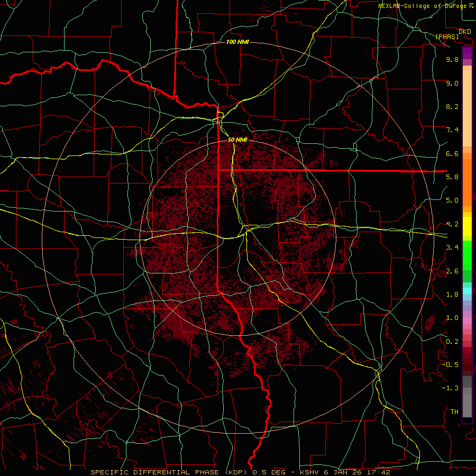Click the 8.2 legend value
This screenshot has width=476, height=476.
(x=452, y=107)
